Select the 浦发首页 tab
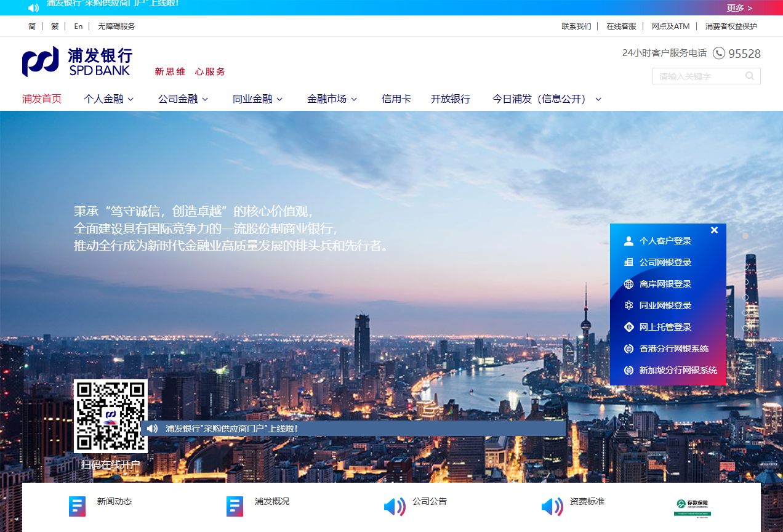Viewport: 783px width, 532px height. pyautogui.click(x=41, y=99)
